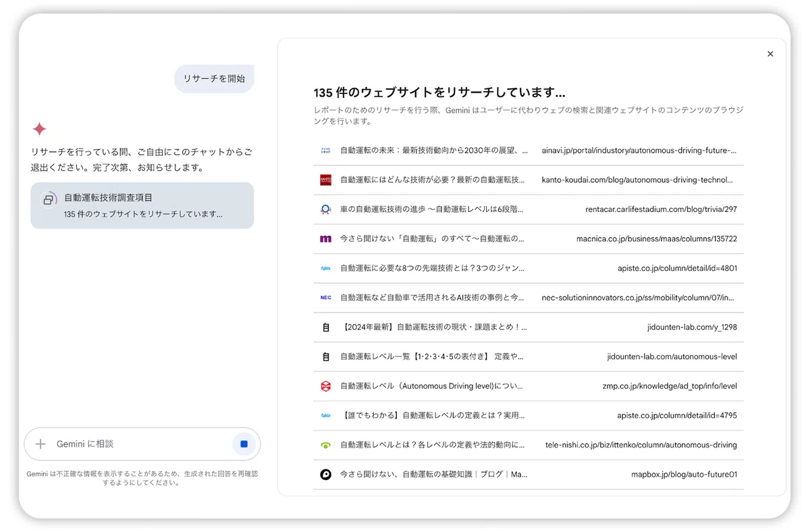Click heading '135 件のウェブサイトをリサーチしています...'
The width and height of the screenshot is (810, 532).
pos(439,92)
